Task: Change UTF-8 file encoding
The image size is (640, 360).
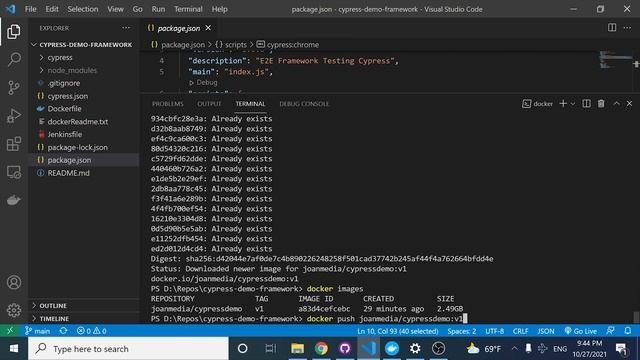Action: pyautogui.click(x=495, y=331)
